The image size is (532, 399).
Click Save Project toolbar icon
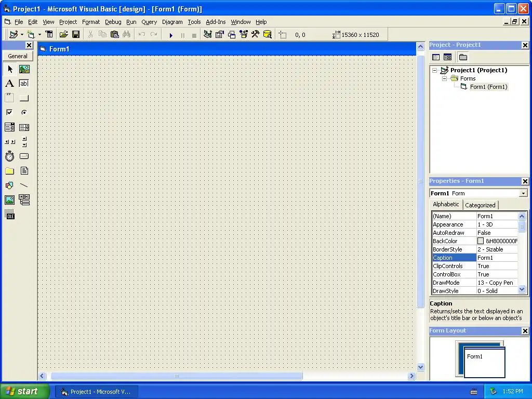76,34
